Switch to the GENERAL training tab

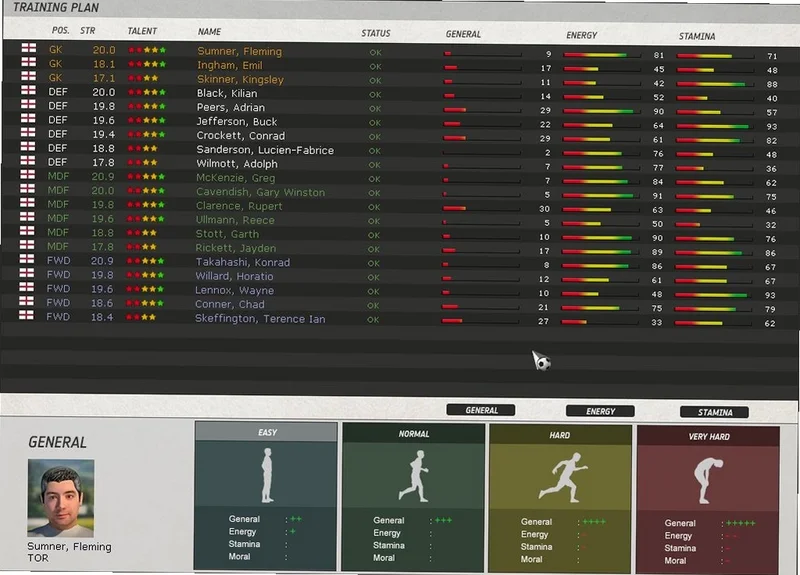click(481, 410)
